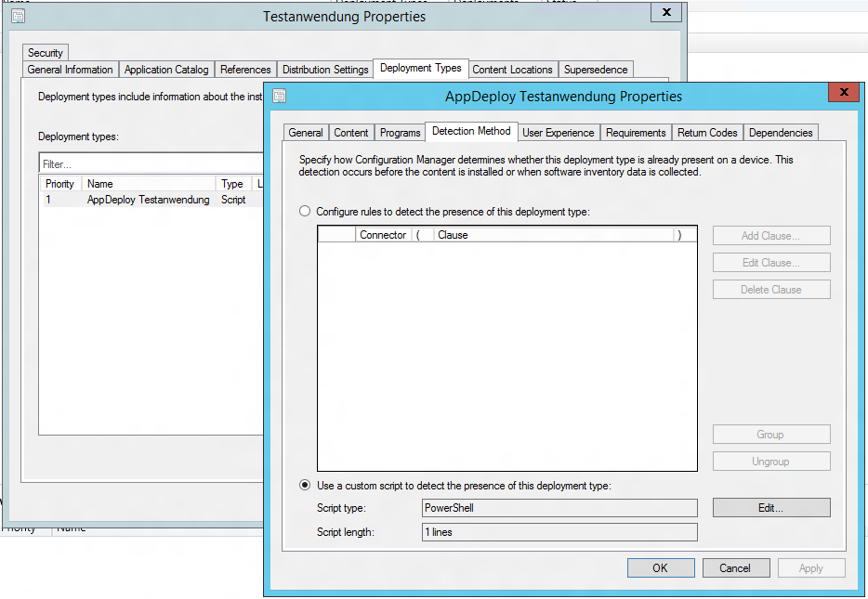Focus the Filter... box in deployment types

(x=151, y=163)
